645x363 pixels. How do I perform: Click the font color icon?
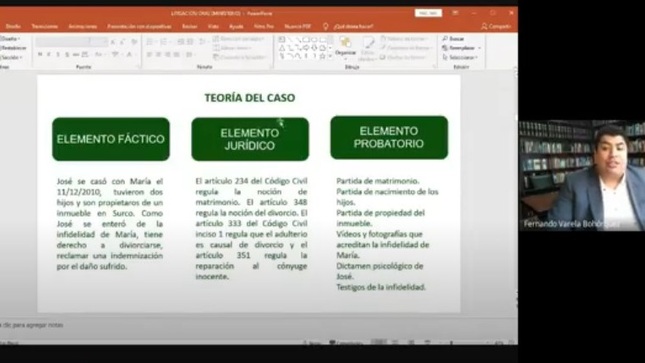tap(129, 54)
